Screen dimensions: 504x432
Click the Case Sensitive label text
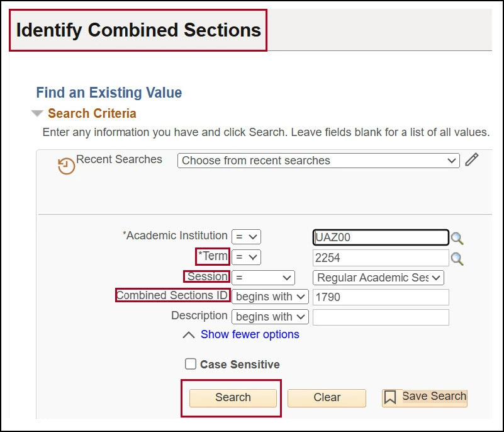click(x=240, y=365)
